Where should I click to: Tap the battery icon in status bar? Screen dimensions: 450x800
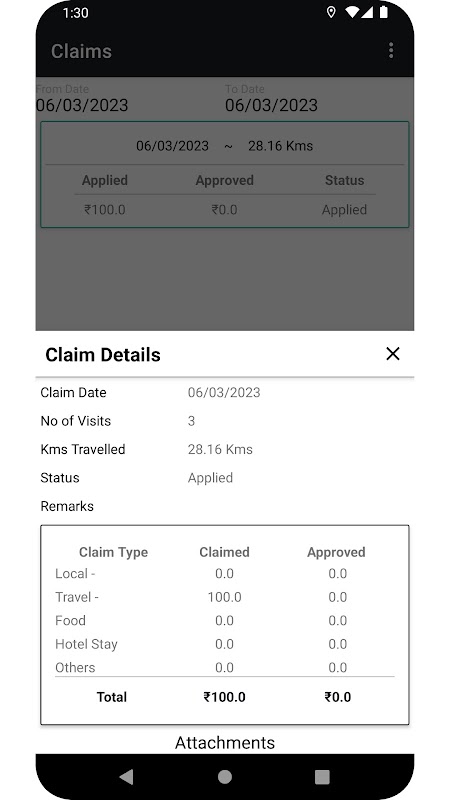point(384,12)
